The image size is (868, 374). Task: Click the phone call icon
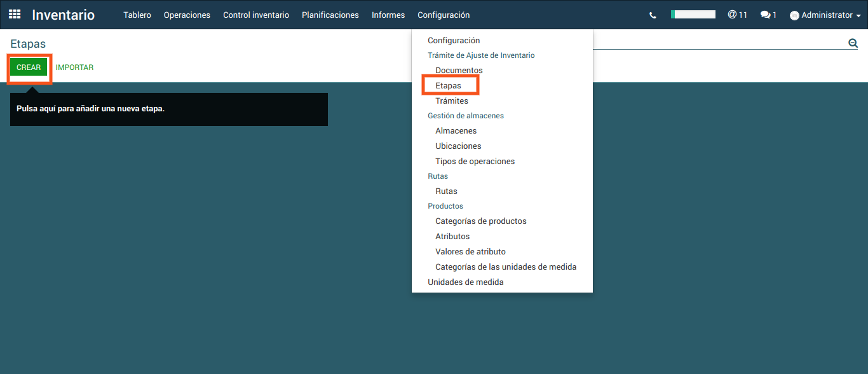pos(653,15)
